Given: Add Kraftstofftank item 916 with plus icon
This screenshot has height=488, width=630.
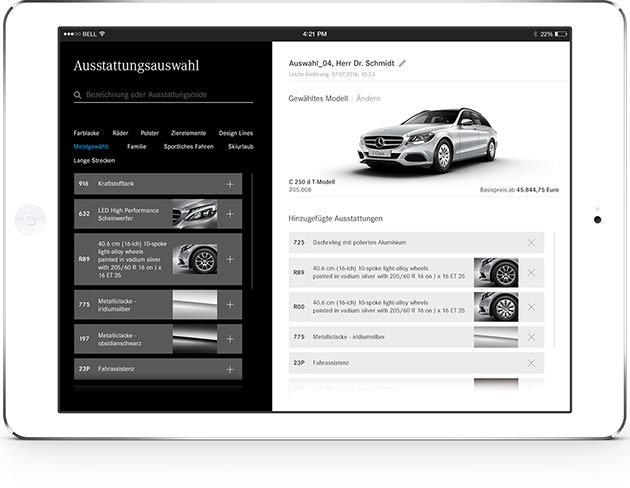Looking at the screenshot, I should click(230, 184).
